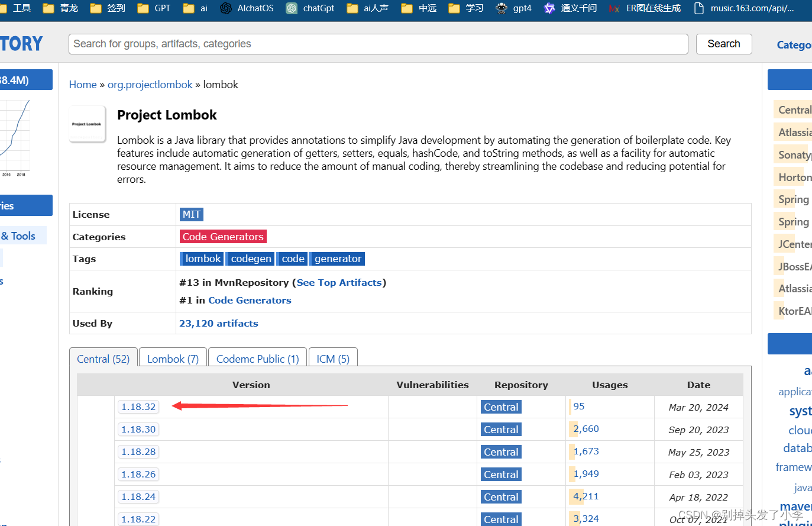Click the Search button
This screenshot has height=526, width=812.
724,44
